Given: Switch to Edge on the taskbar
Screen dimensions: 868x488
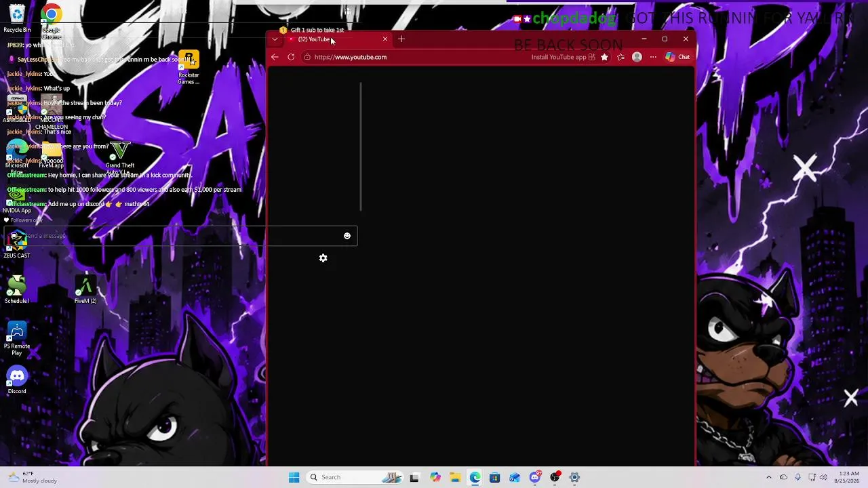Looking at the screenshot, I should click(x=475, y=477).
